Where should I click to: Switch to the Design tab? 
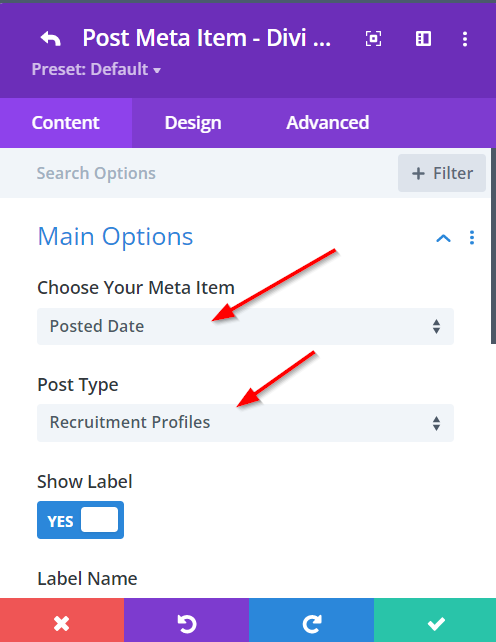193,123
